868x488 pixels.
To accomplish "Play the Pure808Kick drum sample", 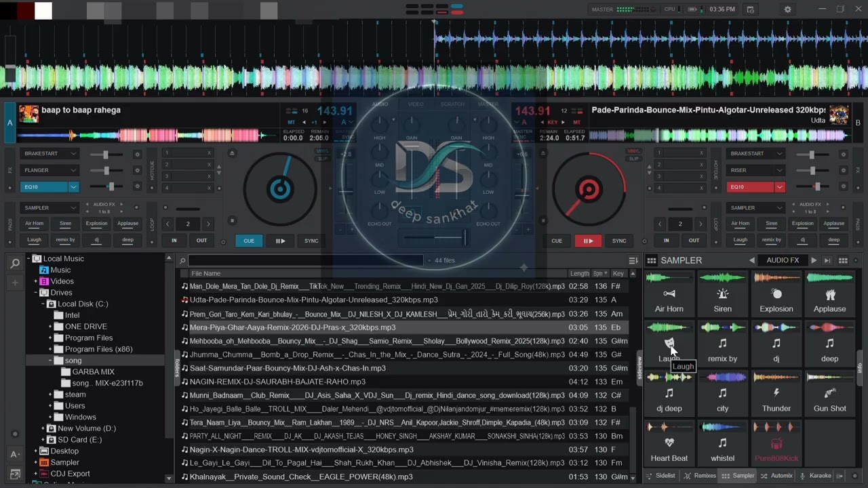I will tap(776, 443).
